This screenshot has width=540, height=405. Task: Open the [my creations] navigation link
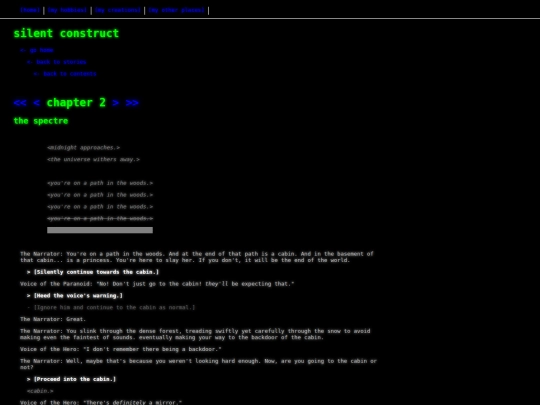[x=118, y=10]
